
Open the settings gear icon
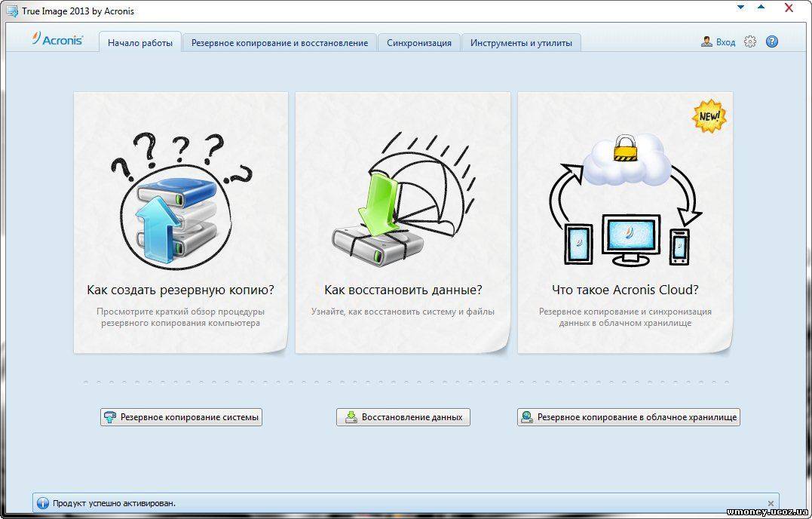tap(750, 42)
